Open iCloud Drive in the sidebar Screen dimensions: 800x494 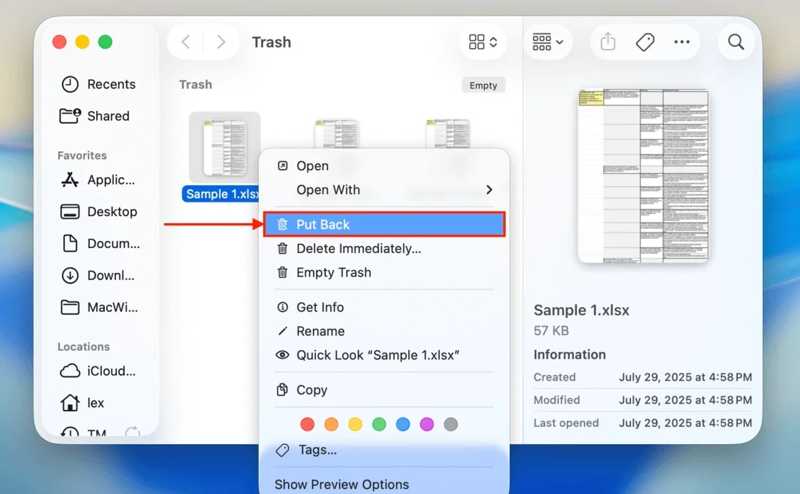pyautogui.click(x=98, y=371)
